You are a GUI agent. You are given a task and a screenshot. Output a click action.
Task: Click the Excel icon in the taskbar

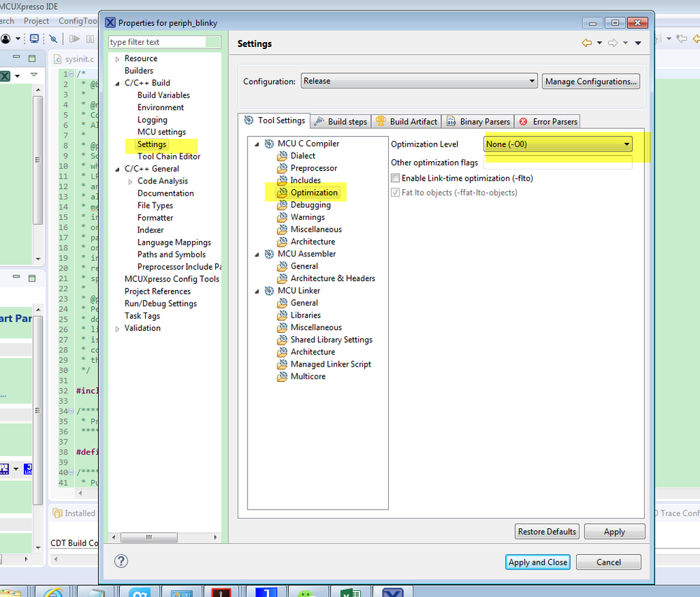(350, 593)
